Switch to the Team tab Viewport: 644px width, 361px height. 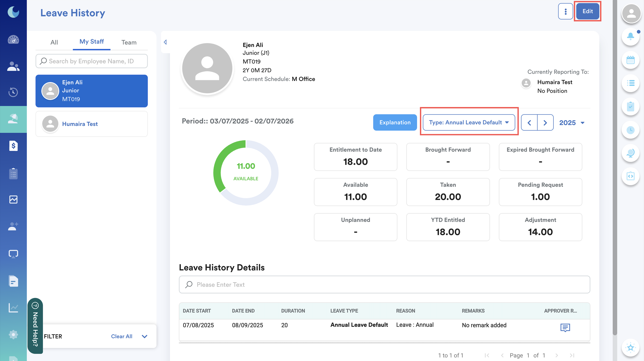pyautogui.click(x=129, y=42)
